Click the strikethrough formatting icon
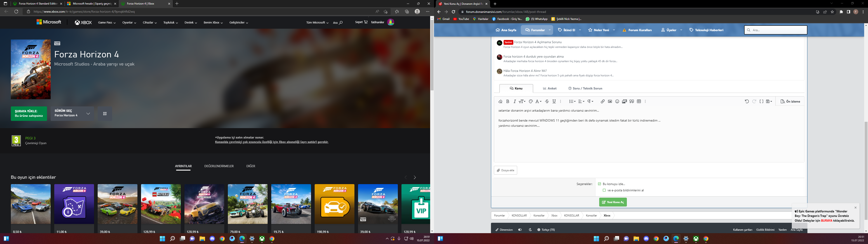Viewport: 868px width, 244px height. pyautogui.click(x=547, y=101)
